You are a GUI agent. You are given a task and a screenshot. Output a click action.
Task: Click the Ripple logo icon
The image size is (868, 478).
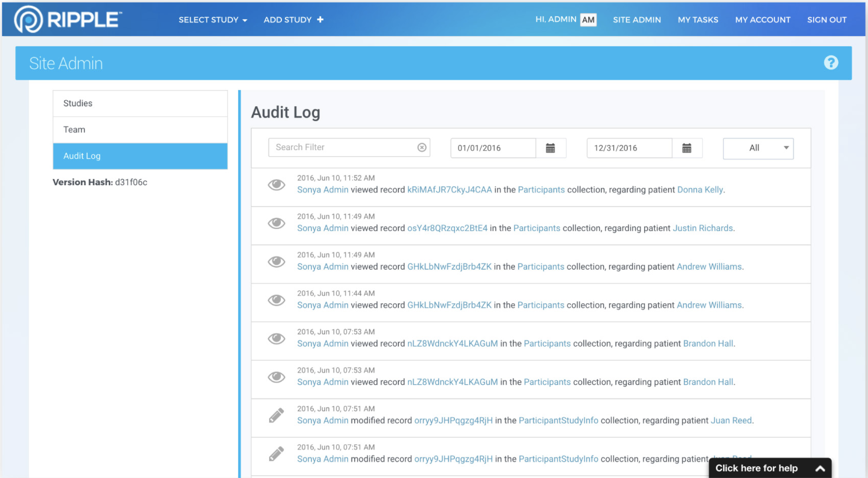click(x=28, y=20)
